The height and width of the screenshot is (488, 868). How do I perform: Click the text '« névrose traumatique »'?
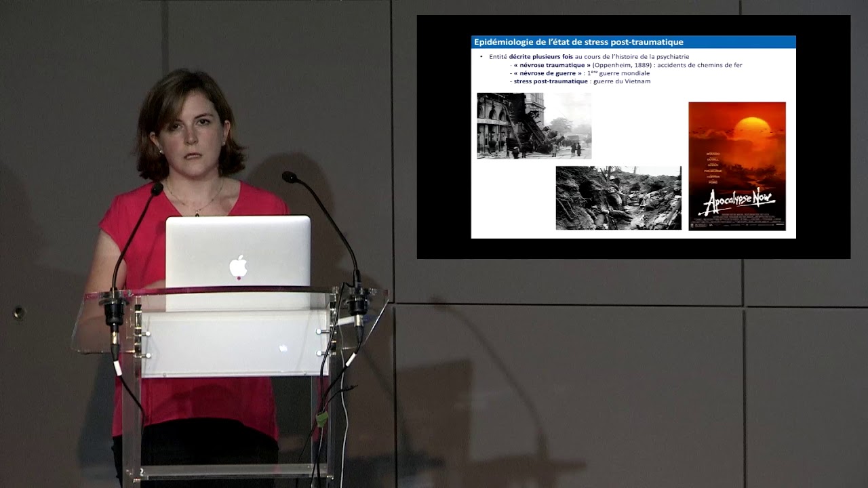pyautogui.click(x=552, y=65)
